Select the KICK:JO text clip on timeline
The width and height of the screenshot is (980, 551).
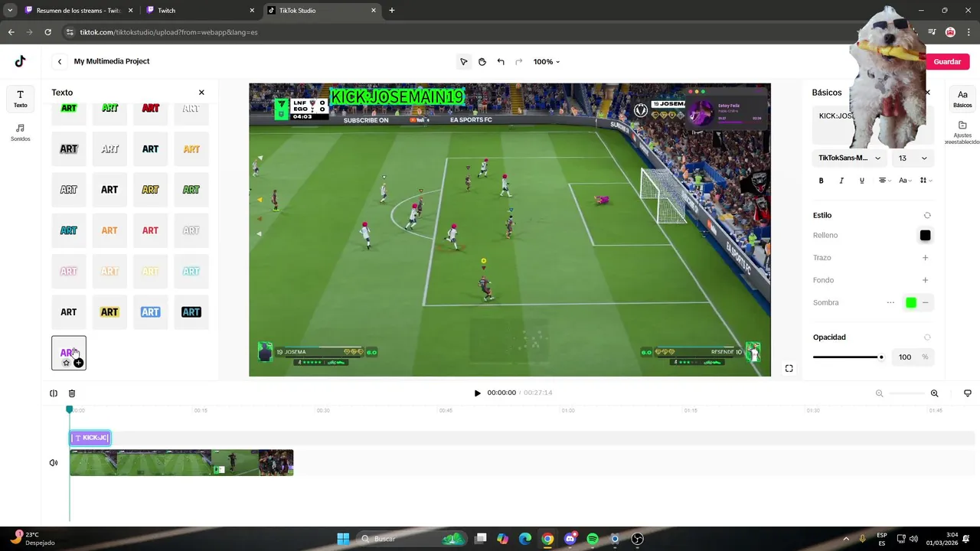[90, 438]
